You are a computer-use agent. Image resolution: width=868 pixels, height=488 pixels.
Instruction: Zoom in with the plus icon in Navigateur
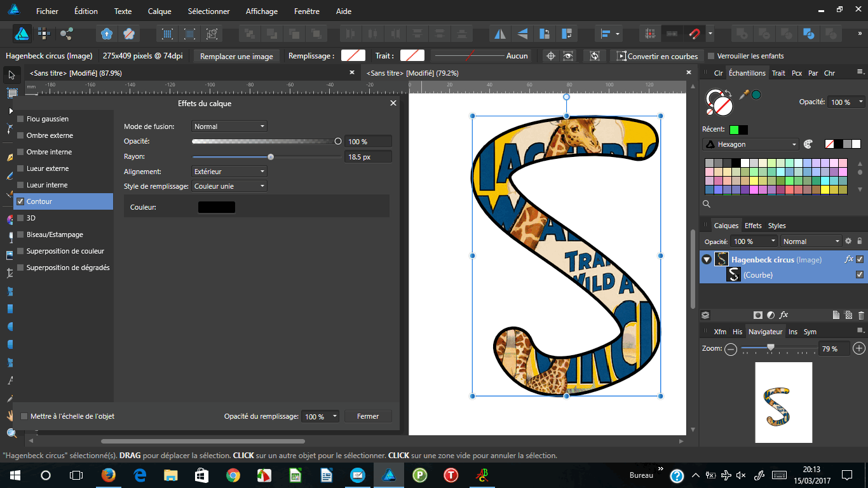859,348
